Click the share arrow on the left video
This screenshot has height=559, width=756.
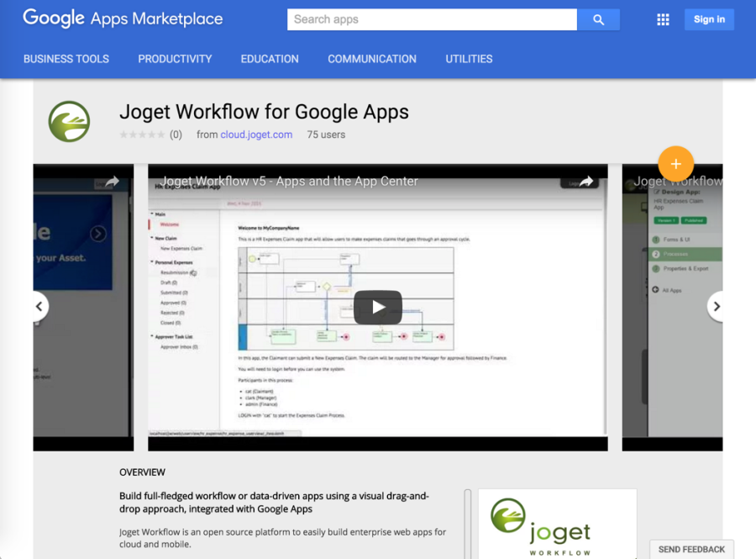coord(112,182)
